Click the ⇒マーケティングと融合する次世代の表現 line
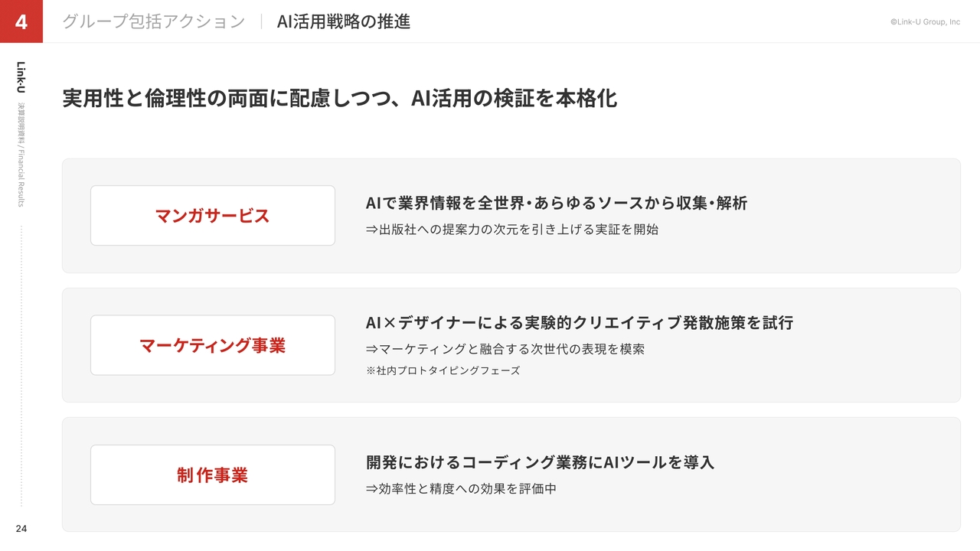Screen dimensions: 980x551 (505, 349)
